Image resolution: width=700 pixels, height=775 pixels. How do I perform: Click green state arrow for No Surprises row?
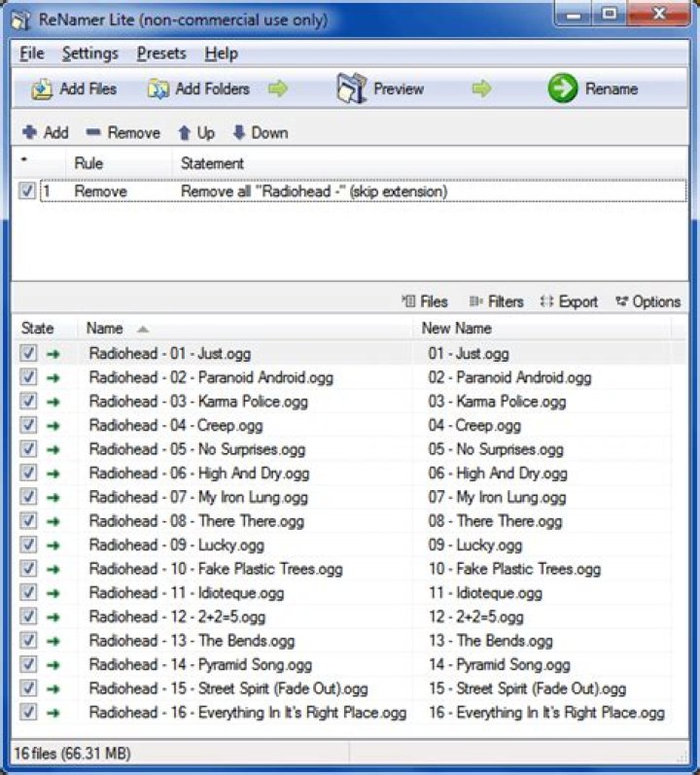click(52, 450)
